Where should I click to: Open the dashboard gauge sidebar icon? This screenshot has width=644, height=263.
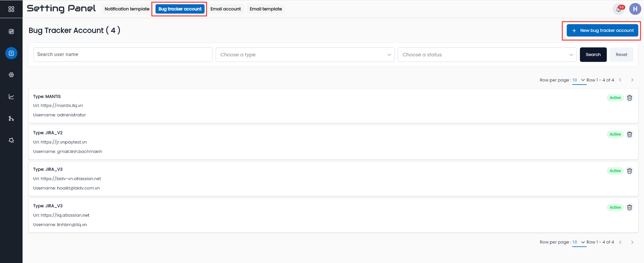(x=11, y=32)
